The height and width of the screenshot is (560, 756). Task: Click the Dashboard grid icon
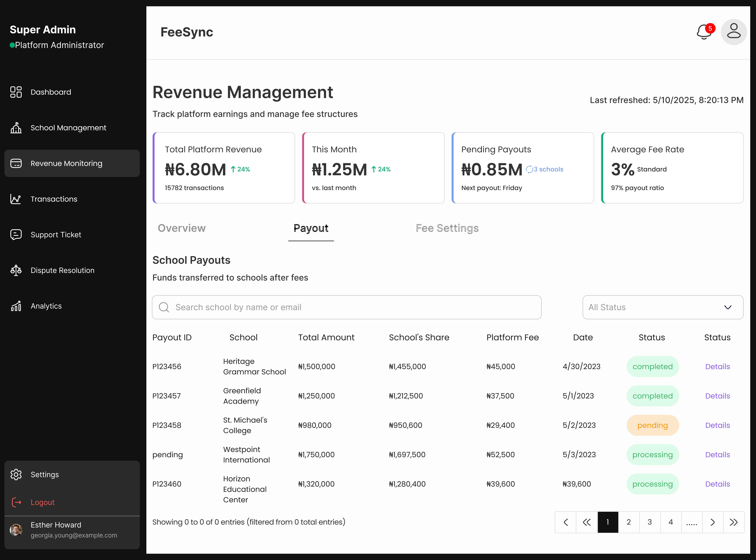[16, 92]
